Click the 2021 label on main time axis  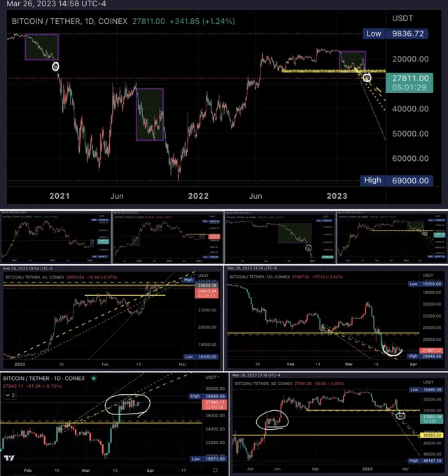(x=59, y=196)
